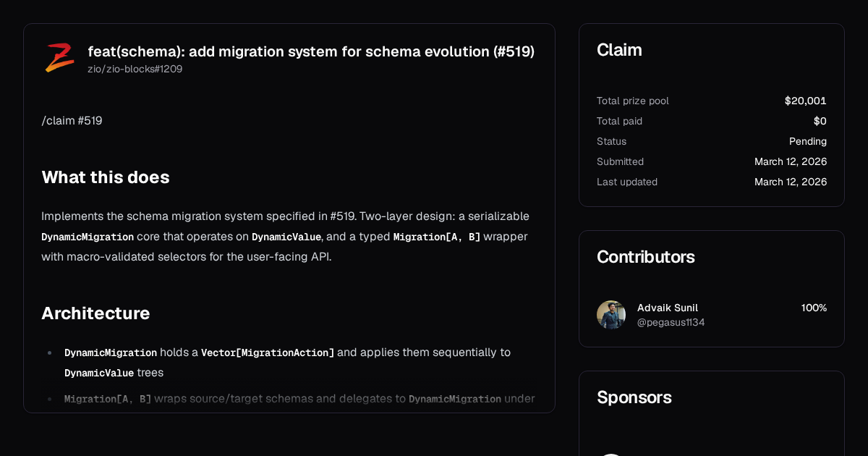Click the 'Total prize pool' label
Screen dimensions: 868x456
[633, 101]
